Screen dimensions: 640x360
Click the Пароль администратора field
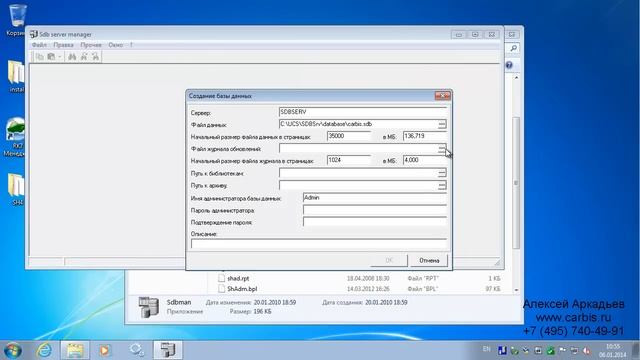[x=374, y=210]
